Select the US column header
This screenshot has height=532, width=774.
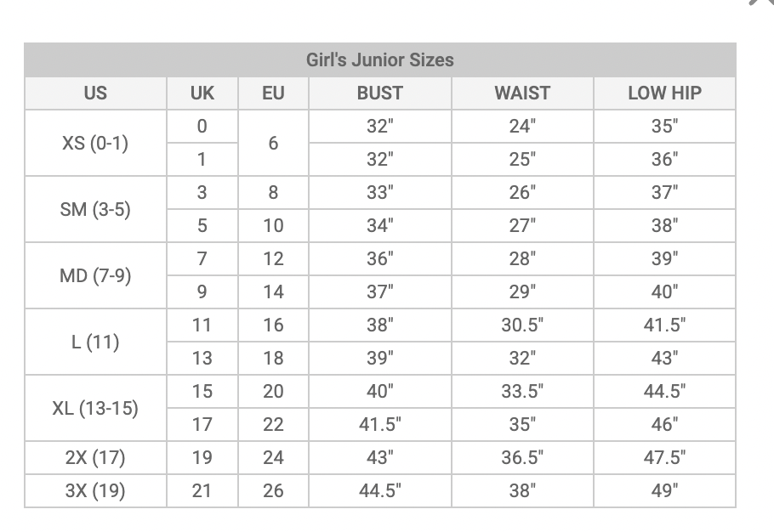pos(95,93)
